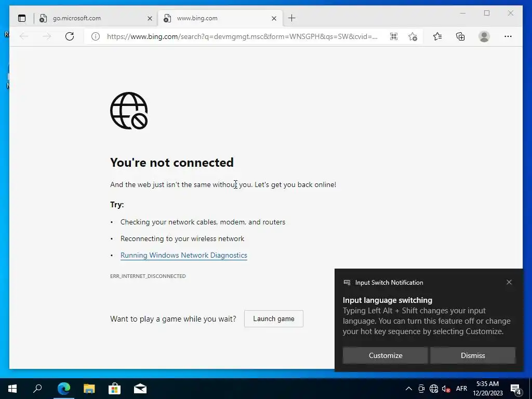532x399 pixels.
Task: Click Reconnecting to your wireless network text
Action: pos(182,238)
